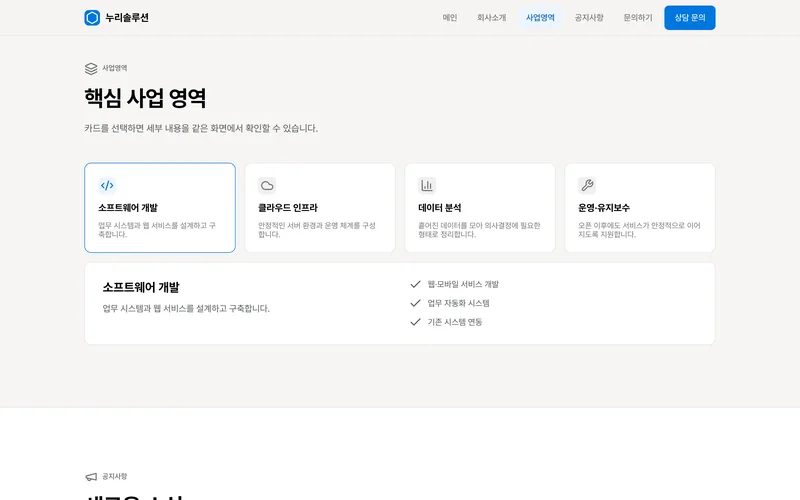The height and width of the screenshot is (500, 800).
Task: Click the 핵심 사업 영역 heading
Action: (x=145, y=98)
